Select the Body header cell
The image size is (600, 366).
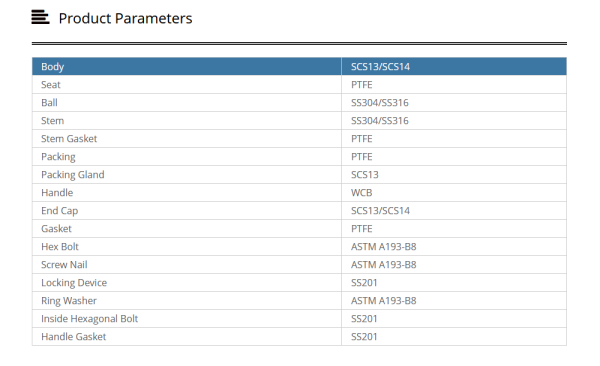click(x=187, y=67)
